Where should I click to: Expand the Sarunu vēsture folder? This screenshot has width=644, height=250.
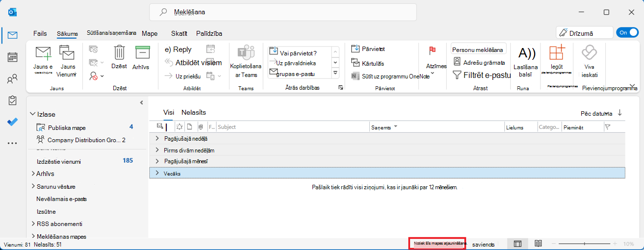coord(33,186)
